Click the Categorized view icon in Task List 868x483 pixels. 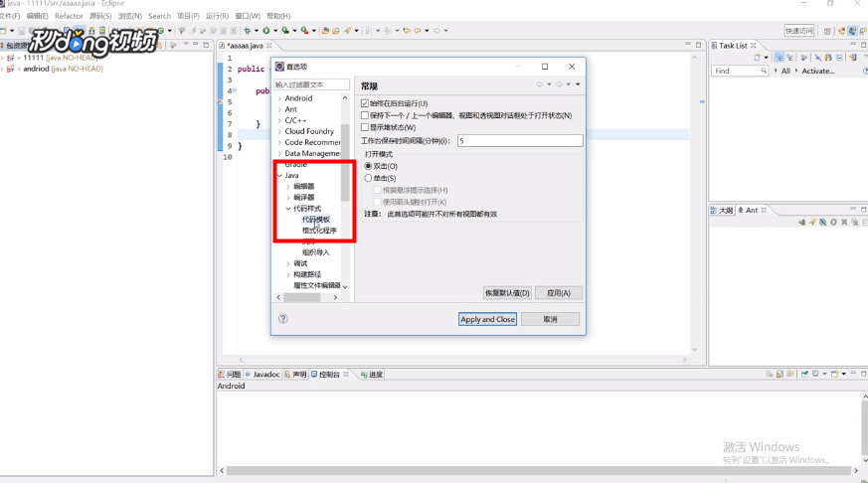tap(780, 58)
